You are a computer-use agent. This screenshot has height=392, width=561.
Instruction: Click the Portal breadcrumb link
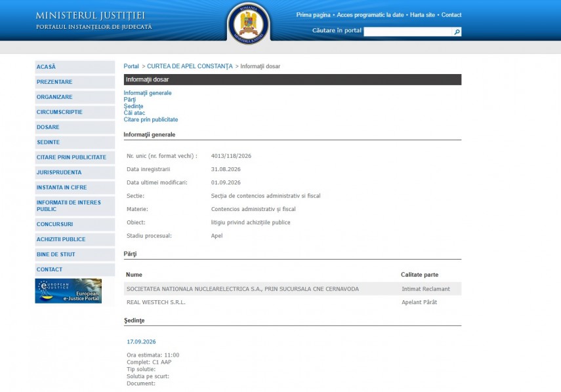(131, 66)
